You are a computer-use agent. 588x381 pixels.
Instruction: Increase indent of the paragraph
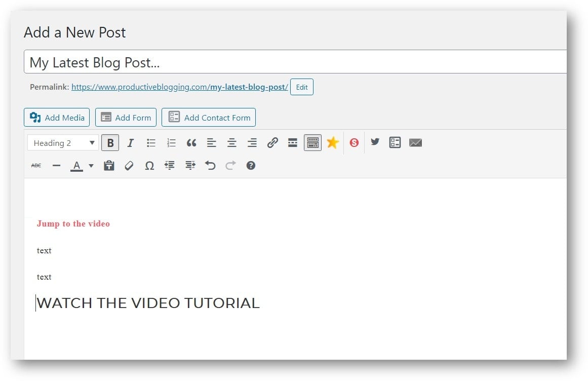(x=190, y=165)
